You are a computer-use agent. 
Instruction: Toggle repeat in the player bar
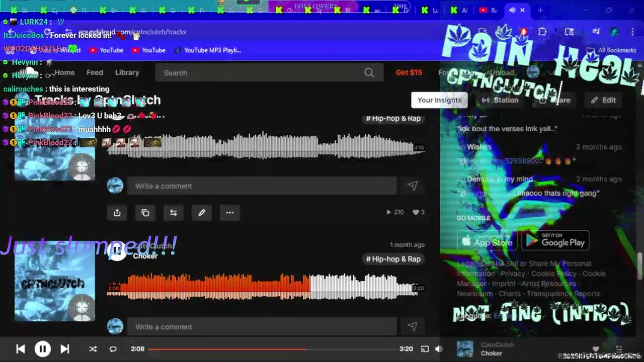pos(113,349)
